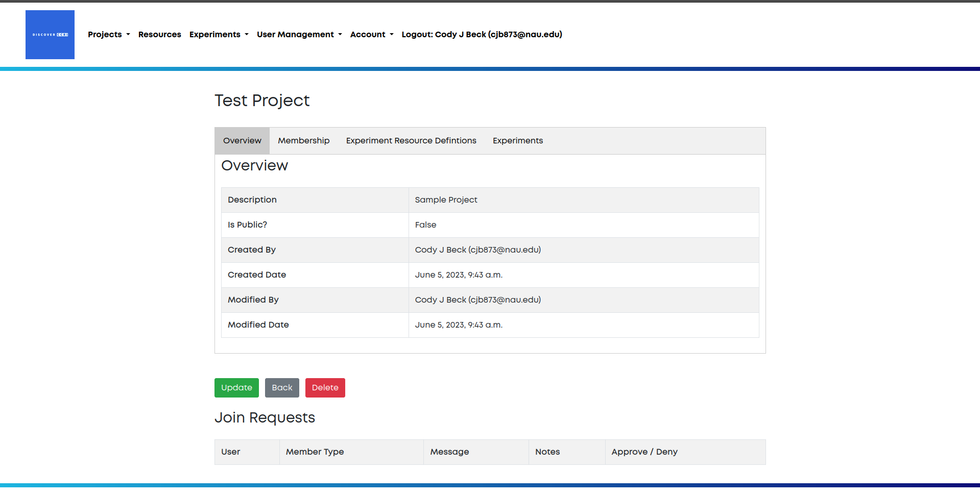Viewport: 980px width, 496px height.
Task: Click Modified Date value June 5, 2023
Action: (x=459, y=325)
